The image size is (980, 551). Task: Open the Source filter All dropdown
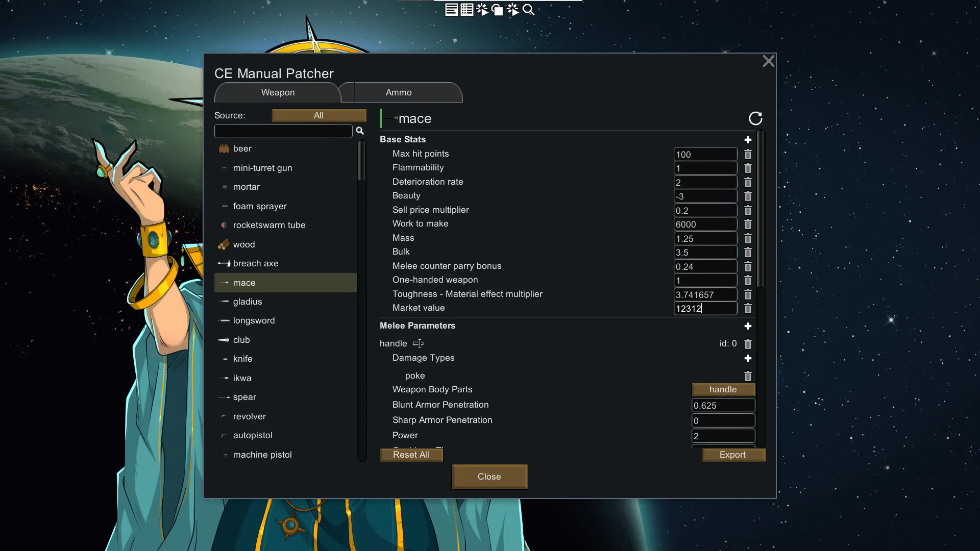pos(318,116)
